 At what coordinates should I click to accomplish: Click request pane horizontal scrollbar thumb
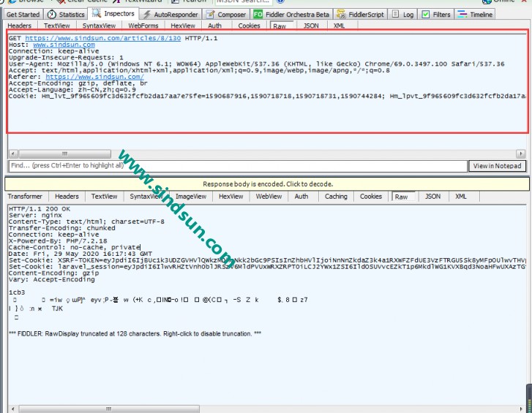click(x=64, y=154)
